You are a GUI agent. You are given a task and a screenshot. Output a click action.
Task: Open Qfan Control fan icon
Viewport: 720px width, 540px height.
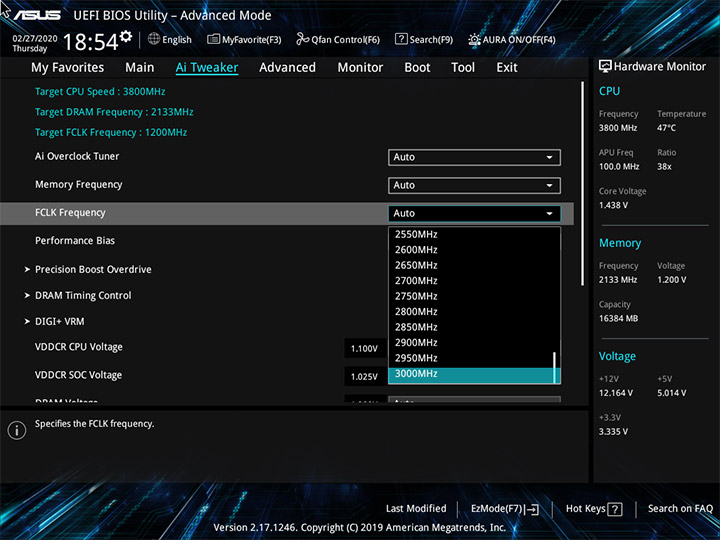[303, 39]
